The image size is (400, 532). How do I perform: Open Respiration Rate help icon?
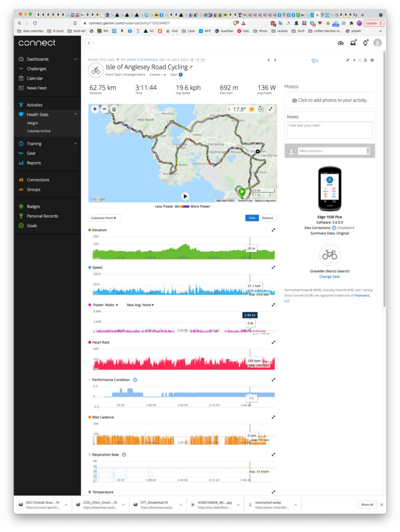pos(124,455)
